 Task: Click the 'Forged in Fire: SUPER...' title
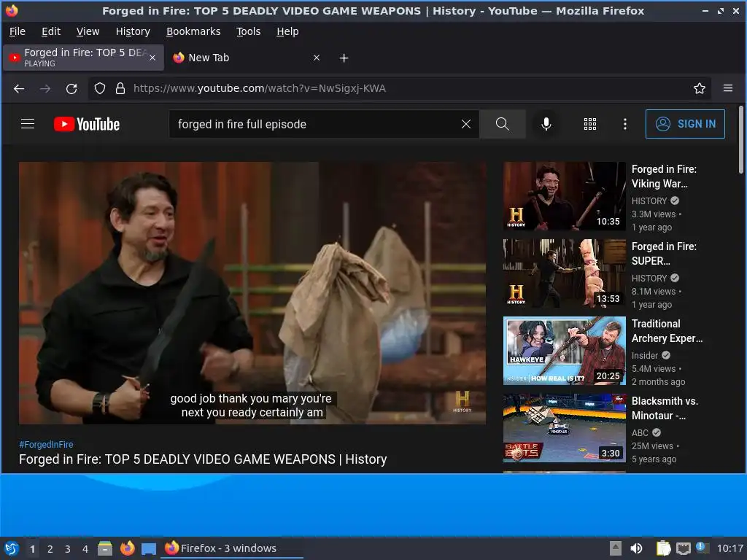(664, 253)
